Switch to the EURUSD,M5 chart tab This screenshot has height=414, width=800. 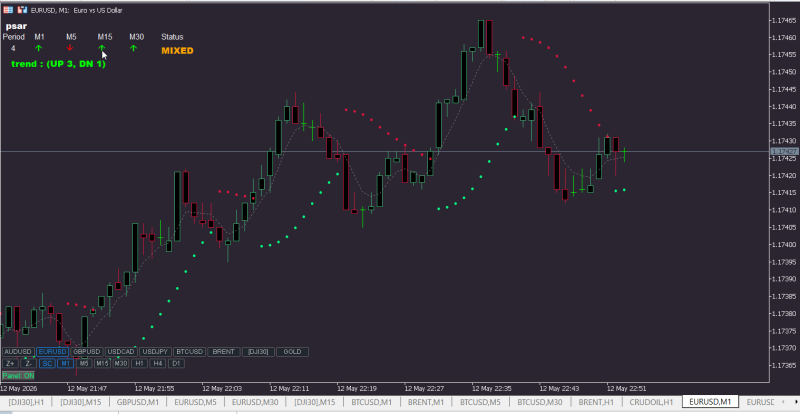pos(196,402)
